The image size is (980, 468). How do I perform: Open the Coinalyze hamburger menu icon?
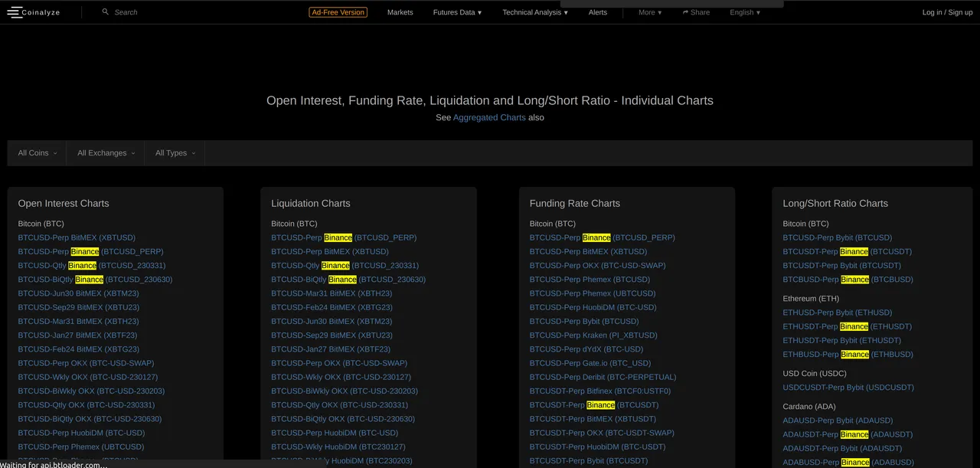pos(15,12)
